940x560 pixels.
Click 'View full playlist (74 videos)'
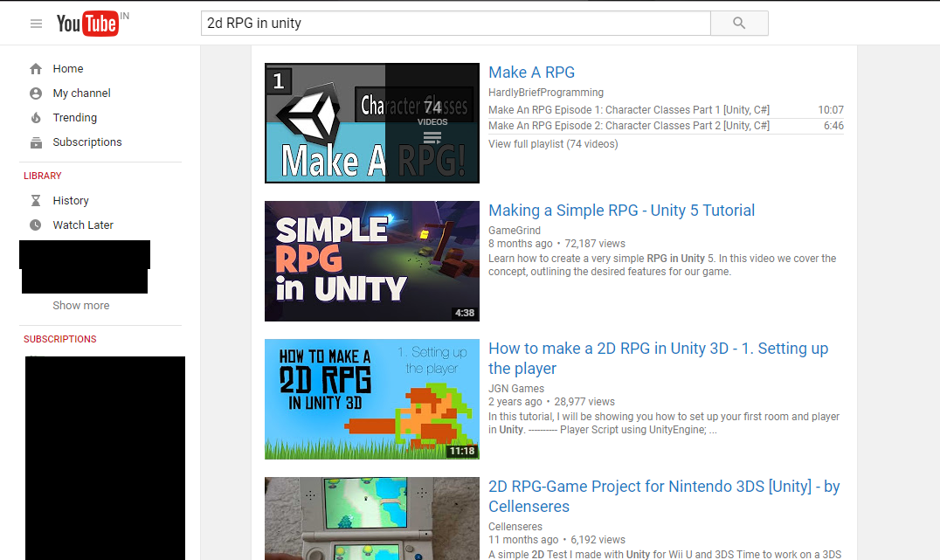553,144
